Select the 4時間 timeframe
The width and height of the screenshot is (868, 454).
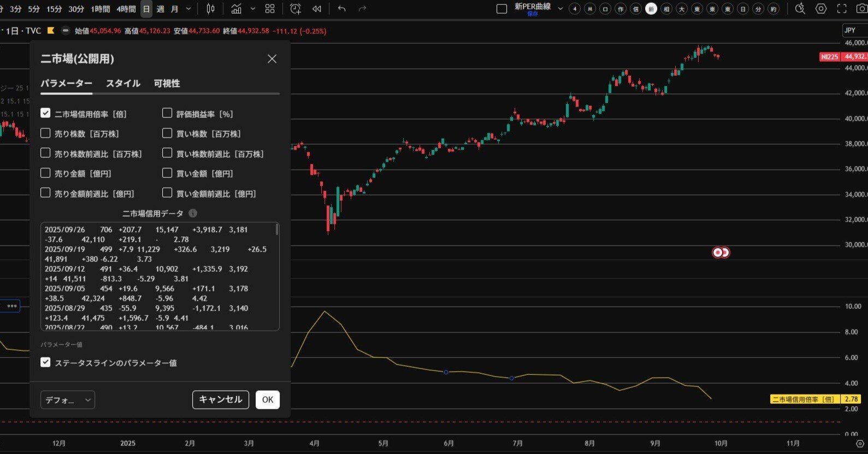point(126,9)
